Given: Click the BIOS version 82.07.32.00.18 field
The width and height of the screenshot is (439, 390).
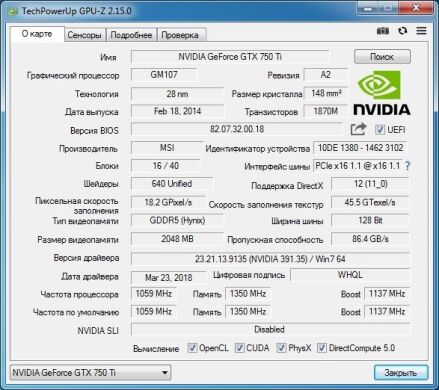Looking at the screenshot, I should (236, 129).
